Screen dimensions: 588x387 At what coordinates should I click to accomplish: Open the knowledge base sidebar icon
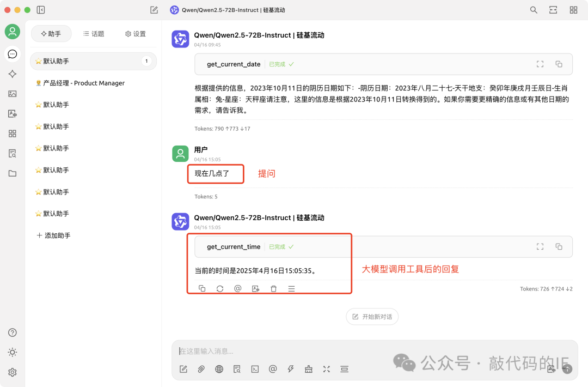click(13, 154)
